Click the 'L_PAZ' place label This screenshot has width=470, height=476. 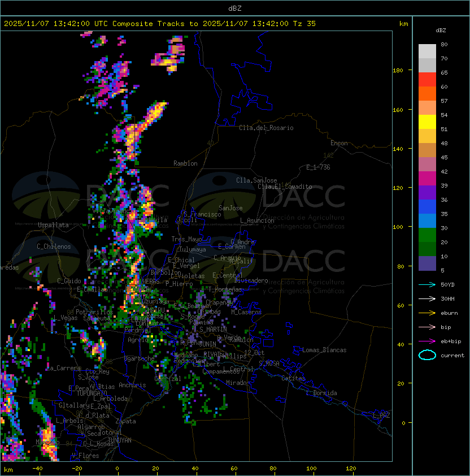(381, 416)
